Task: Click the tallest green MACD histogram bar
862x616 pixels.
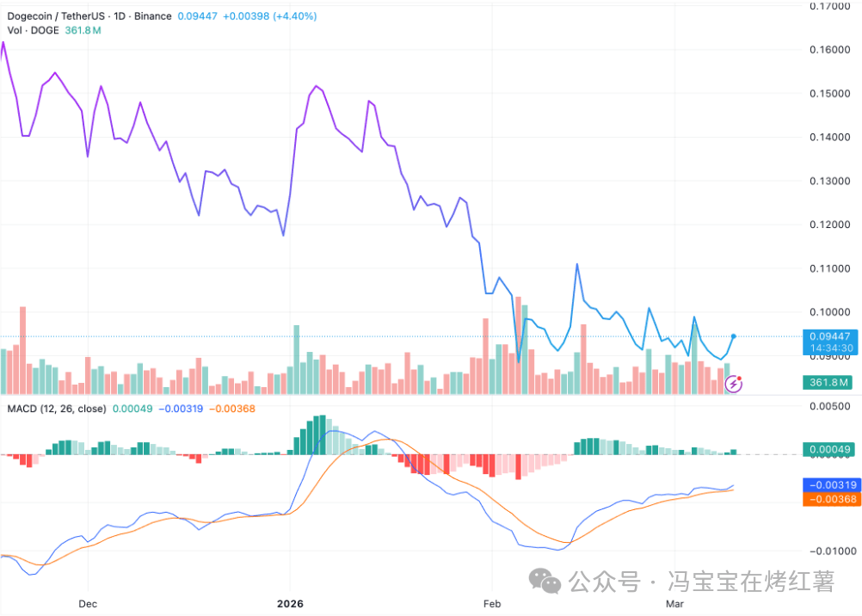Action: tap(319, 434)
